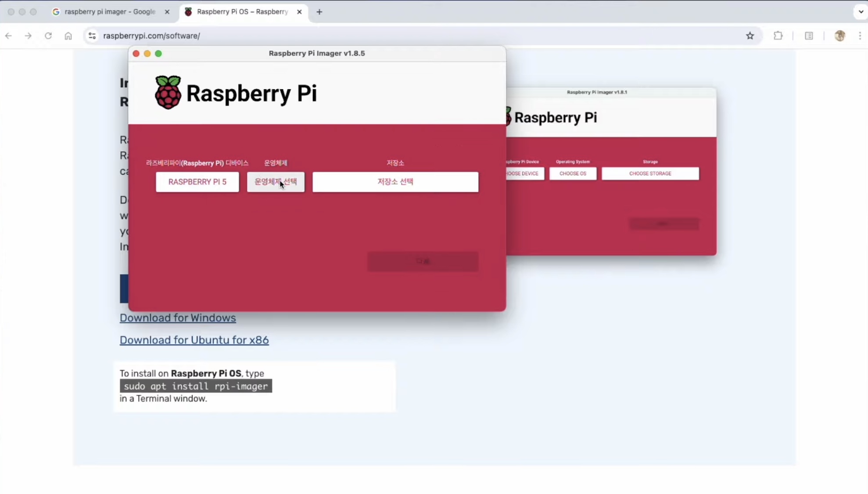
Task: Open site information icon in address bar
Action: [92, 36]
